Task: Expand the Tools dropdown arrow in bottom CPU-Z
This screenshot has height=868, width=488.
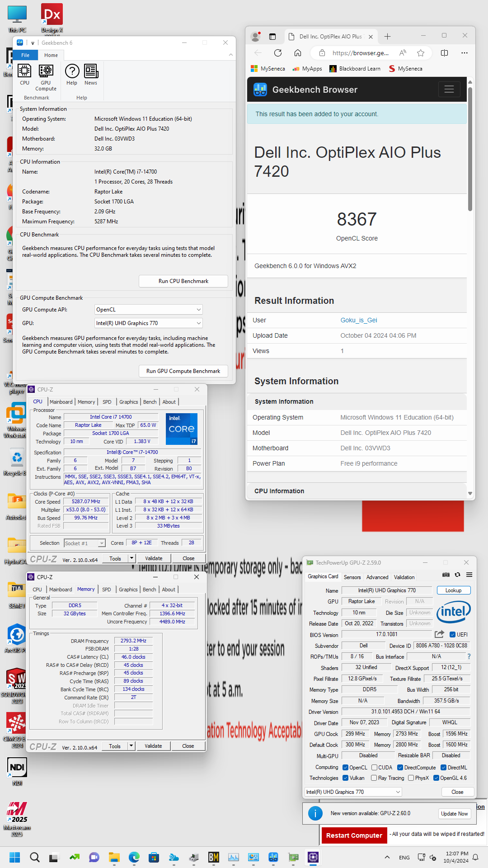Action: click(131, 746)
